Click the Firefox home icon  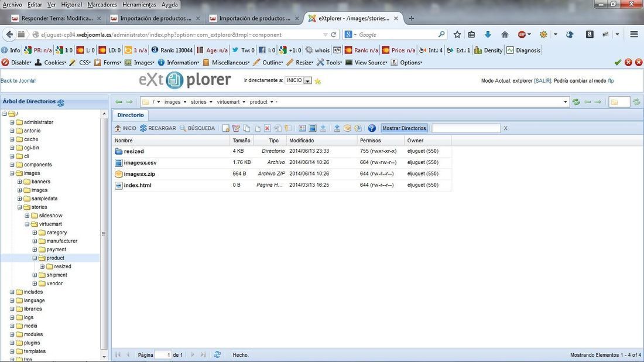point(505,35)
